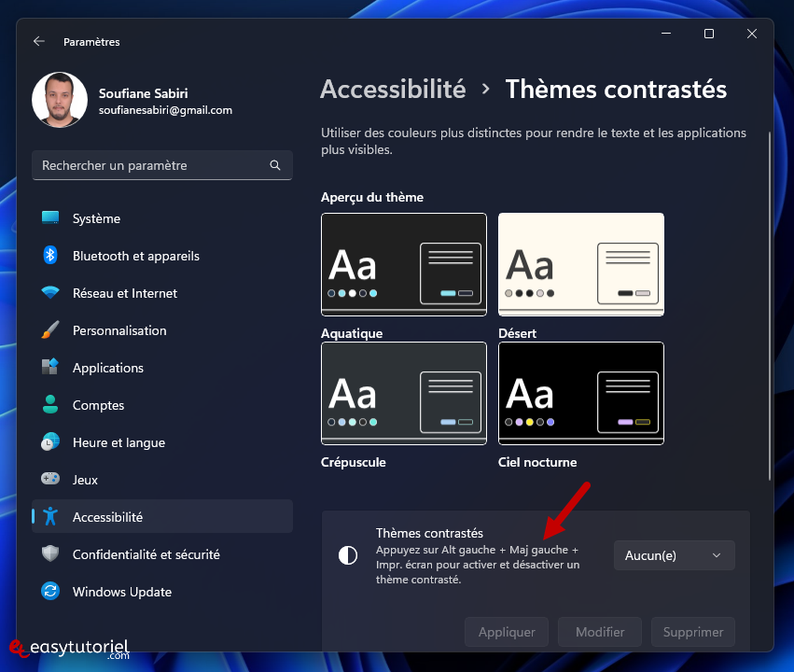Click the globe clock Heure icon
The image size is (794, 672).
pos(50,441)
